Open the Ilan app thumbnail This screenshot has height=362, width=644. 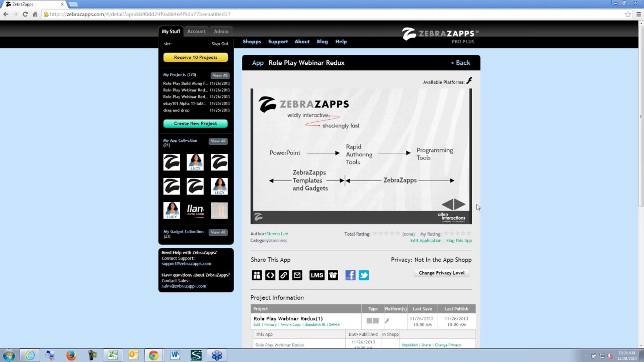(x=195, y=210)
